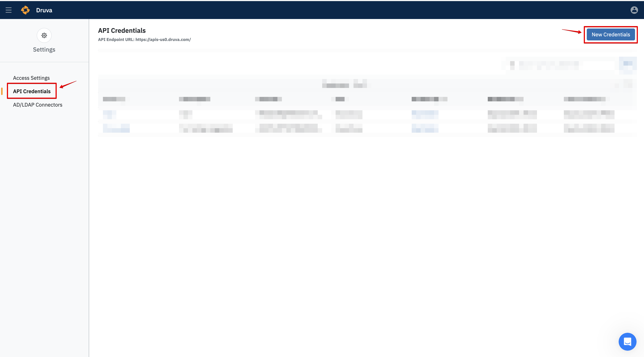Click the New Credentials button

(x=610, y=34)
